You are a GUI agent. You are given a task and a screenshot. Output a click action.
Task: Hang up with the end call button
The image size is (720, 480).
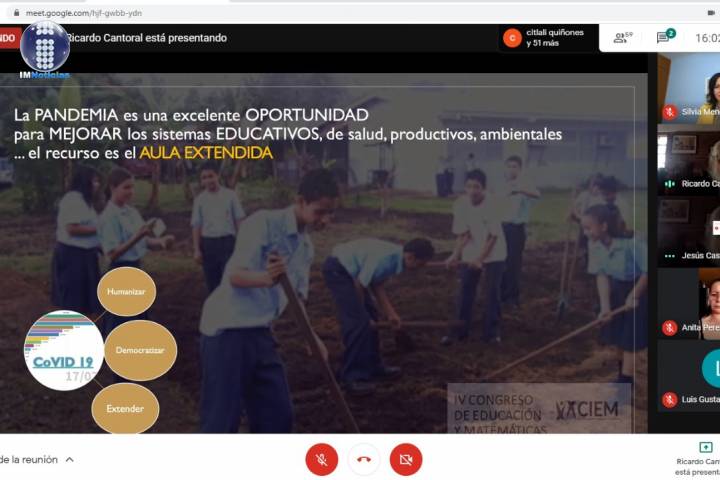pos(364,459)
